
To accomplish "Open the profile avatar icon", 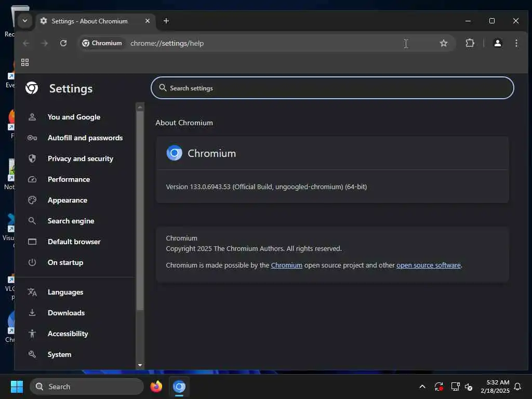I will coord(497,43).
